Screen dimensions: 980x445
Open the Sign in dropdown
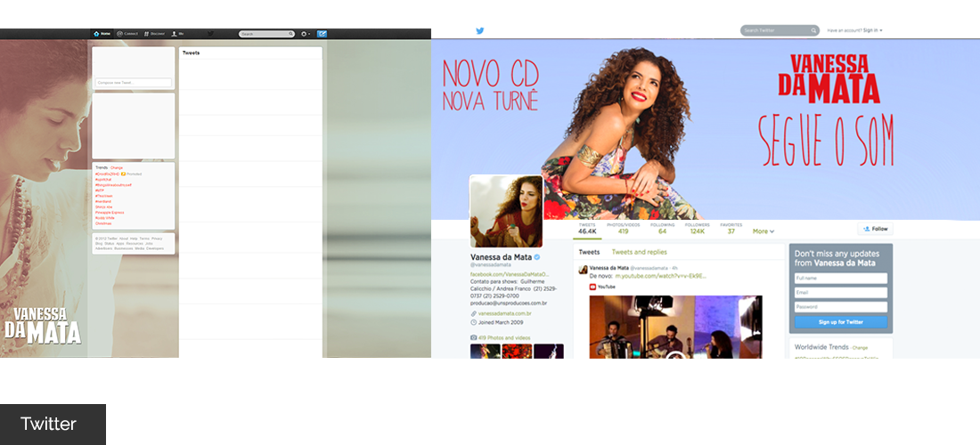pyautogui.click(x=872, y=30)
